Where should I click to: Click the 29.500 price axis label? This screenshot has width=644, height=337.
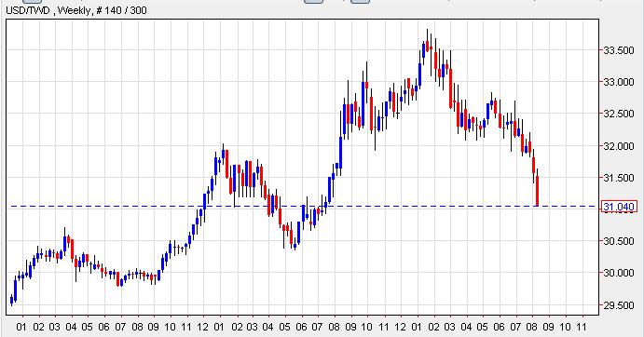(x=619, y=305)
